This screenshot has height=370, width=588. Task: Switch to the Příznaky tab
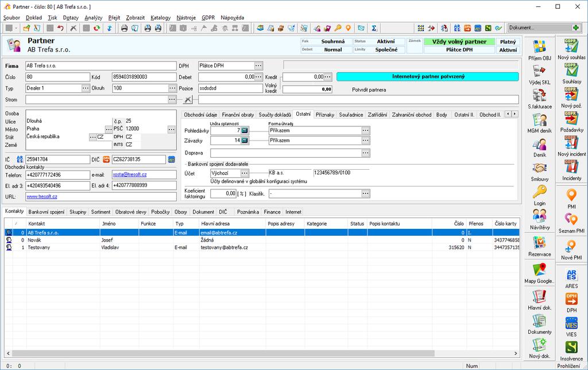(325, 115)
